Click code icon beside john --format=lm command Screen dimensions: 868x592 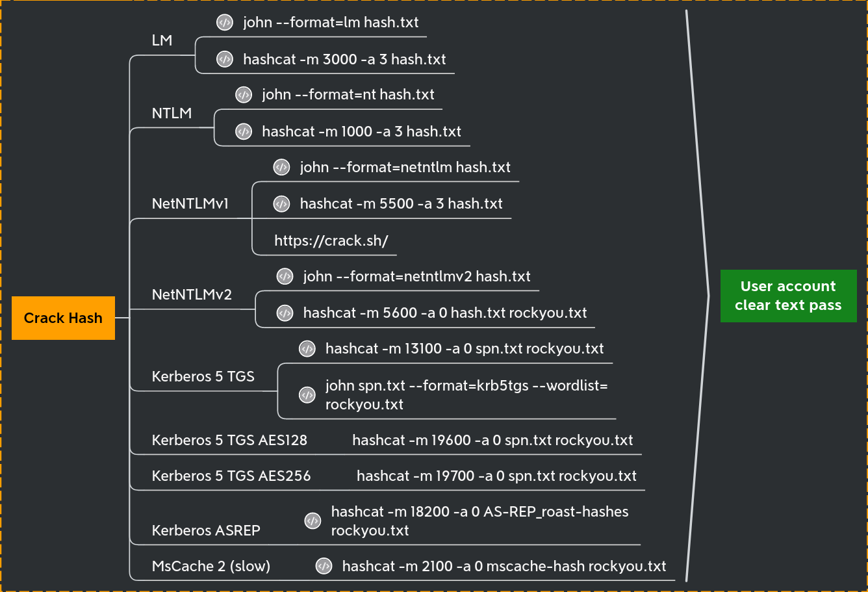tap(224, 23)
